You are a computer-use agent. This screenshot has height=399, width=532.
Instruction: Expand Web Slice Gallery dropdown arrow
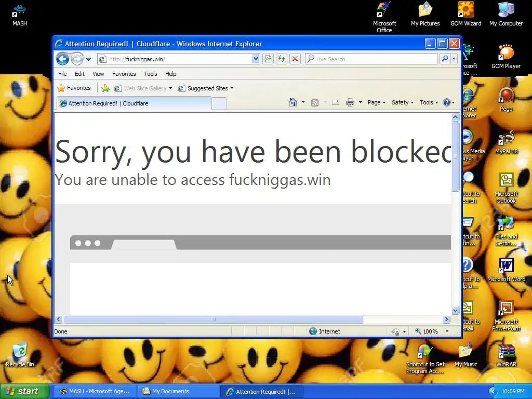coord(170,88)
